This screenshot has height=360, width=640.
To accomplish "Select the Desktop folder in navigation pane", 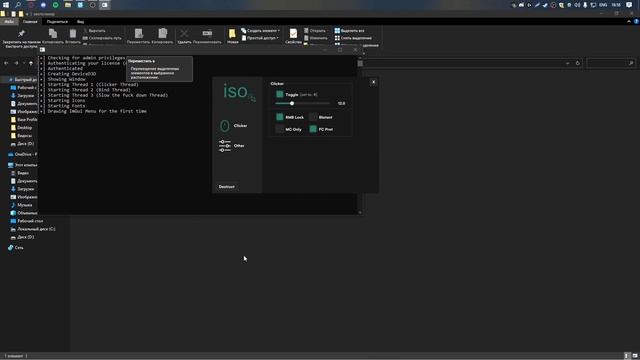I will (x=22, y=128).
